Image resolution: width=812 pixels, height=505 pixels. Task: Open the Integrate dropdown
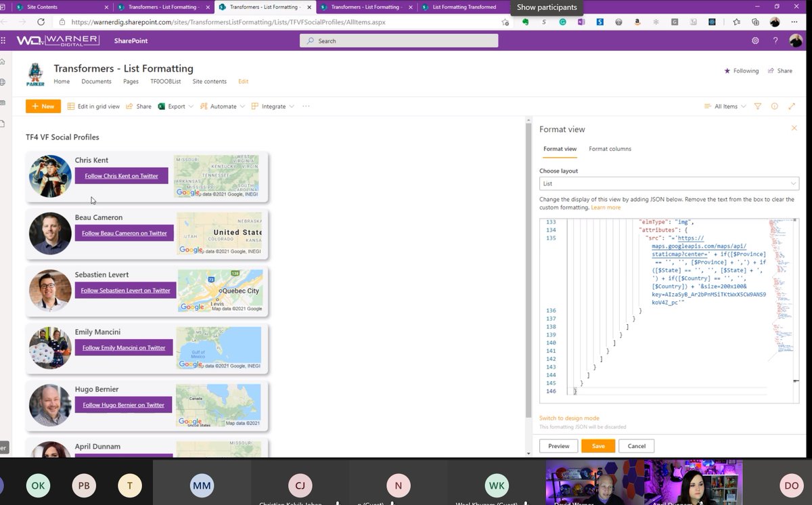coord(273,106)
